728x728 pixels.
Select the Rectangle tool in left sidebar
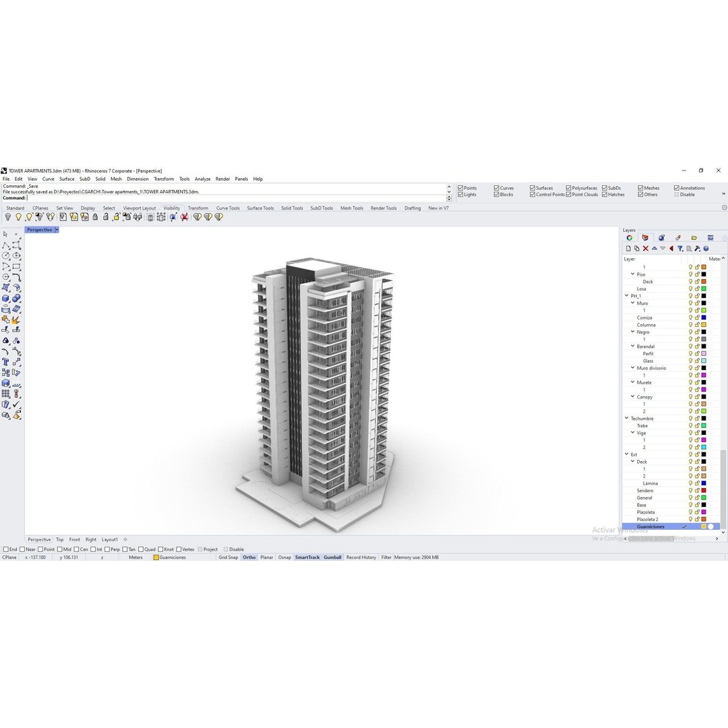pyautogui.click(x=16, y=266)
